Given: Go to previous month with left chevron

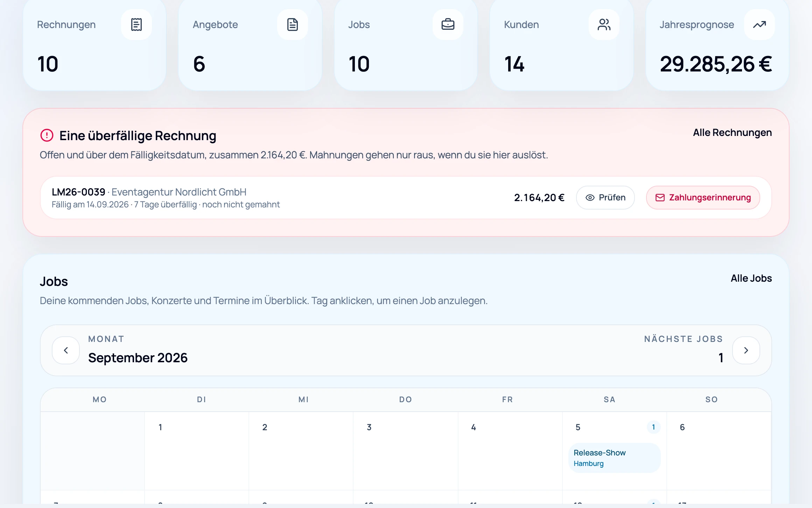Looking at the screenshot, I should pos(66,350).
